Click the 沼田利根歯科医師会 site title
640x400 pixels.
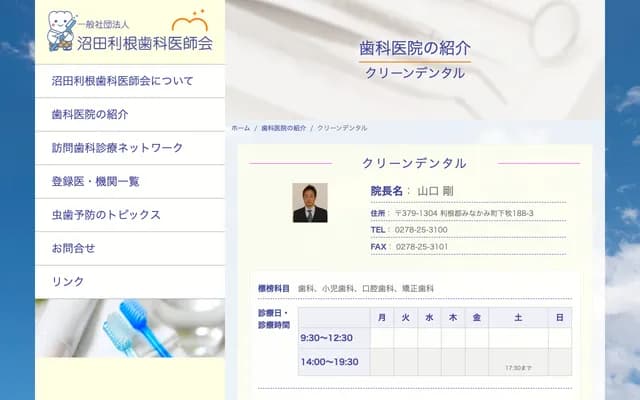(x=130, y=43)
